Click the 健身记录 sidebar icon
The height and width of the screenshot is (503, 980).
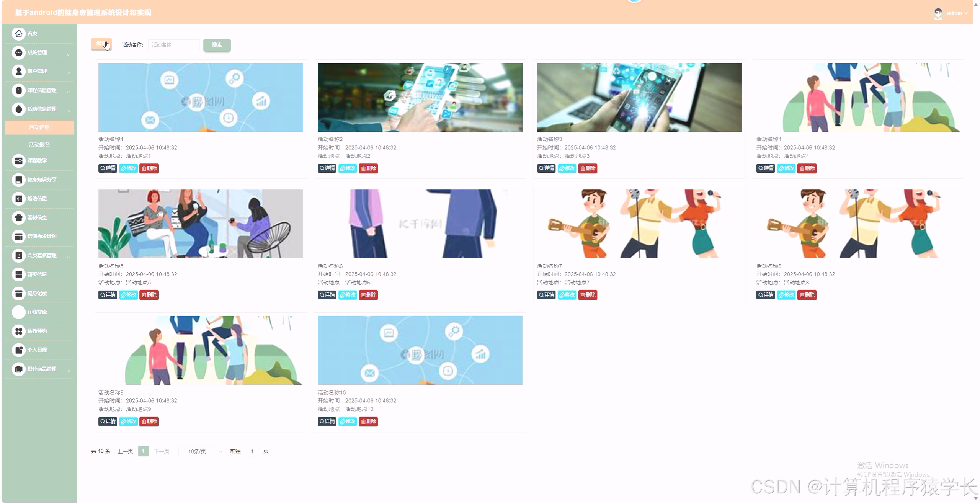pyautogui.click(x=18, y=293)
